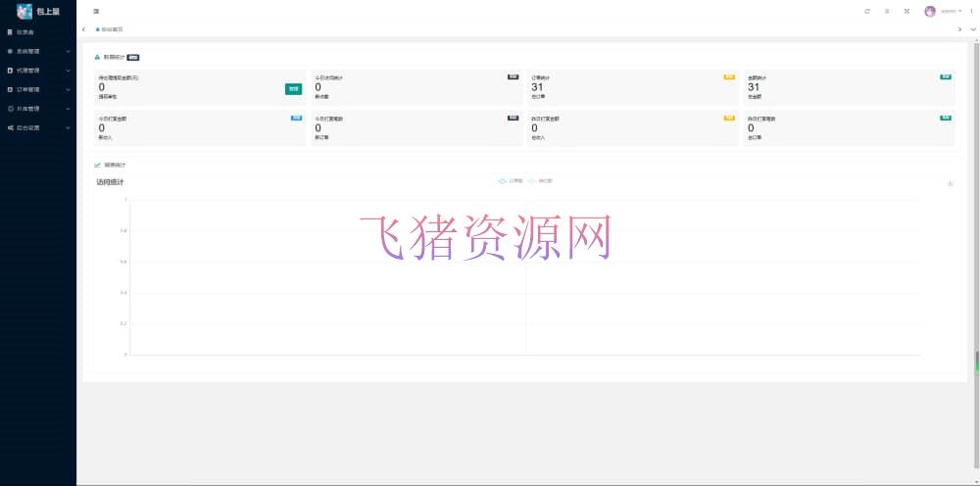The height and width of the screenshot is (486, 980).
Task: Click the dark badge next to data statistics title
Action: point(133,57)
